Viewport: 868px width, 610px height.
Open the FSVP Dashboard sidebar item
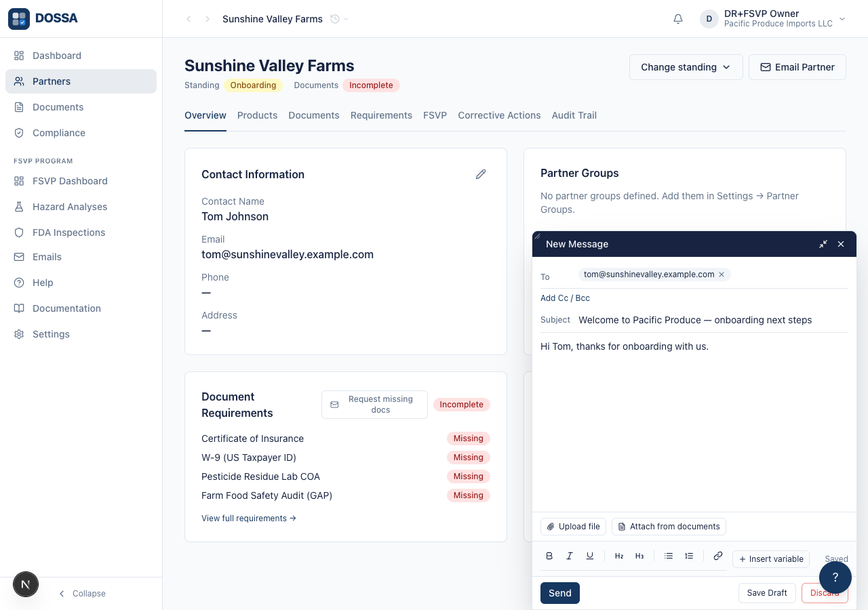(81, 181)
